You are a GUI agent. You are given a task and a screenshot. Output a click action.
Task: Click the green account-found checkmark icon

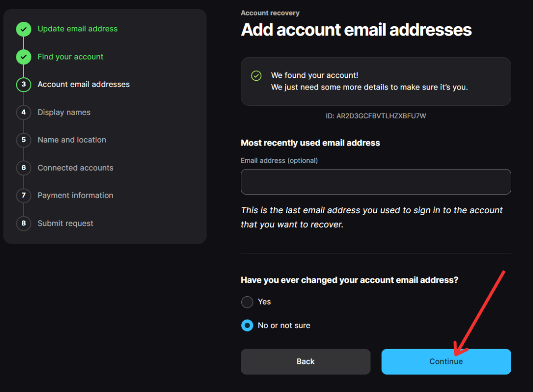[256, 76]
